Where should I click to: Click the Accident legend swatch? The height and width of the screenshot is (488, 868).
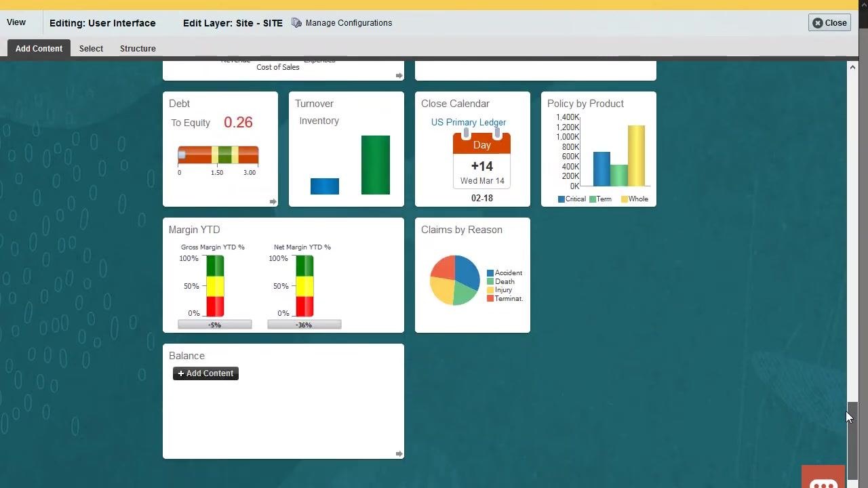point(490,273)
